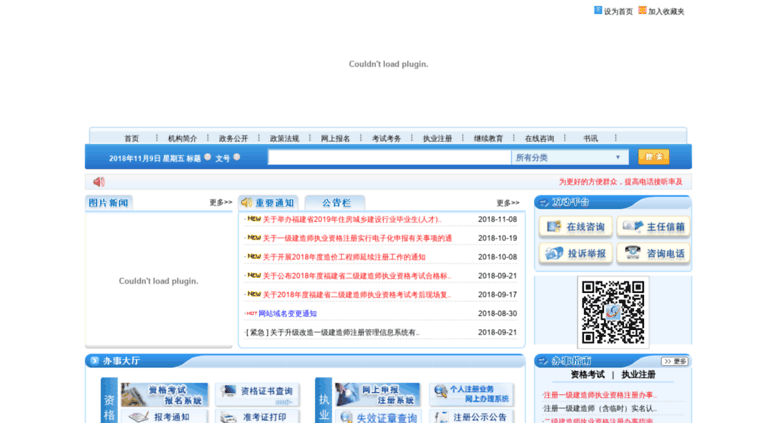Open the 所有分类 category dropdown
Image resolution: width=777 pixels, height=423 pixels.
click(x=569, y=157)
